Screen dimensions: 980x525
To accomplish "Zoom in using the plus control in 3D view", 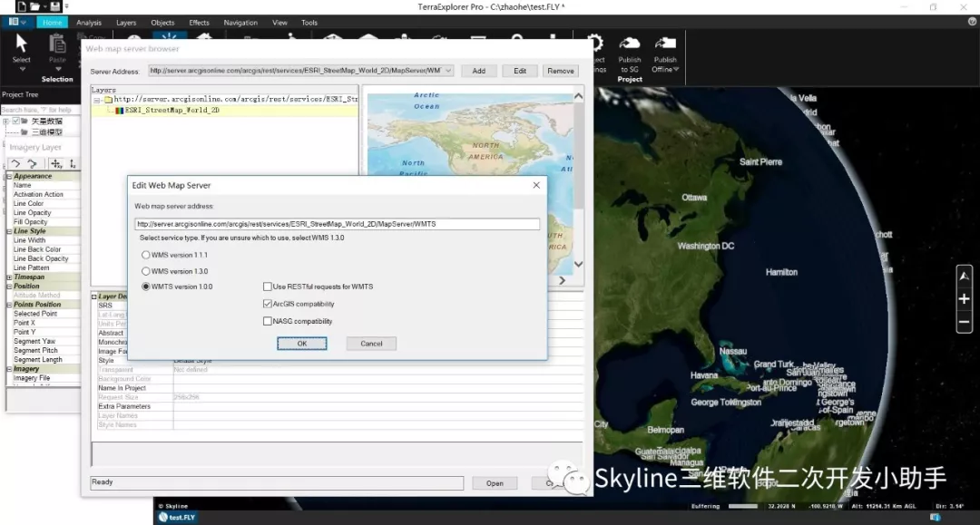I will coord(965,299).
